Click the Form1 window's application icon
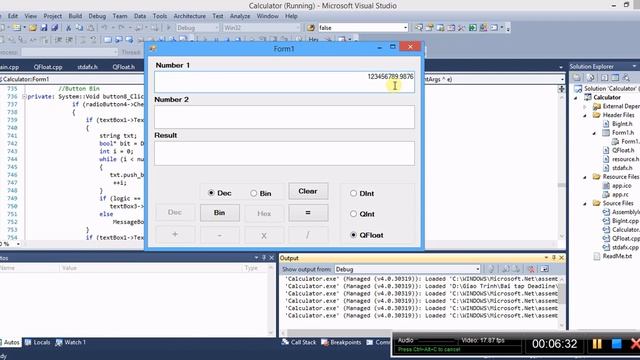The width and height of the screenshot is (640, 360). pyautogui.click(x=153, y=49)
